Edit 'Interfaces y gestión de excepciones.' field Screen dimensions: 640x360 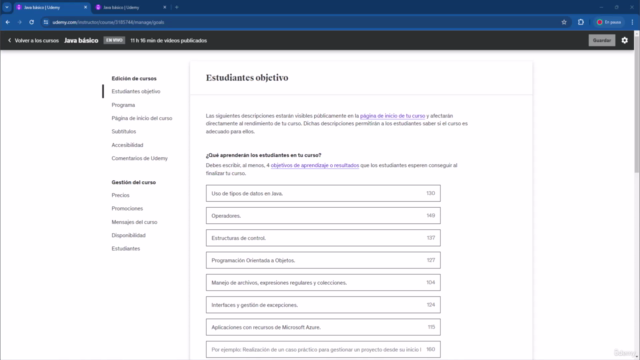323,305
